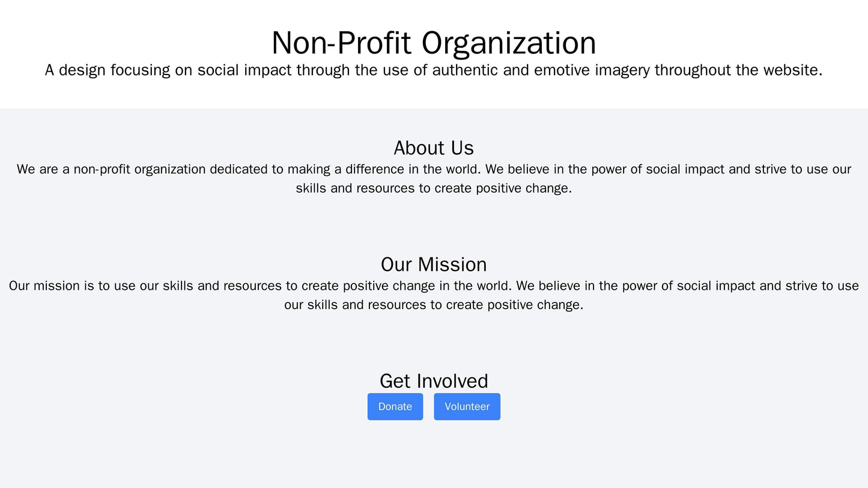Click the About Us section heading
Viewport: 868px width, 488px height.
coord(434,147)
